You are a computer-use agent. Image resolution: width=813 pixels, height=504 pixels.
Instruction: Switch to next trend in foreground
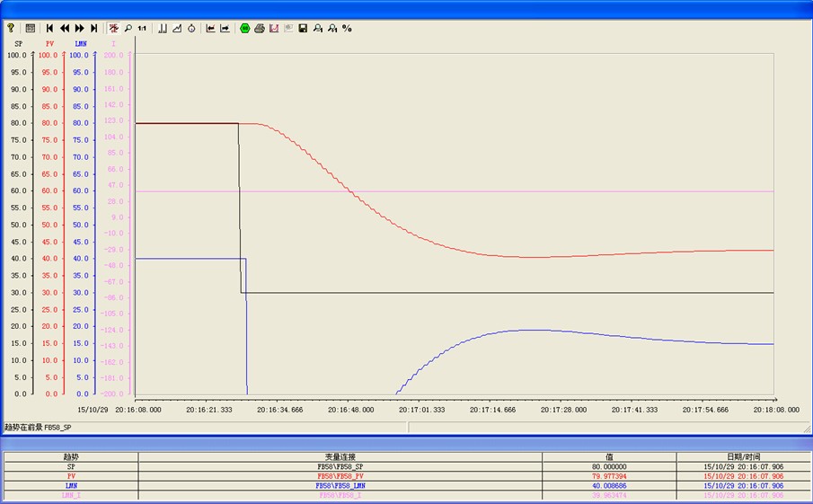tap(225, 28)
